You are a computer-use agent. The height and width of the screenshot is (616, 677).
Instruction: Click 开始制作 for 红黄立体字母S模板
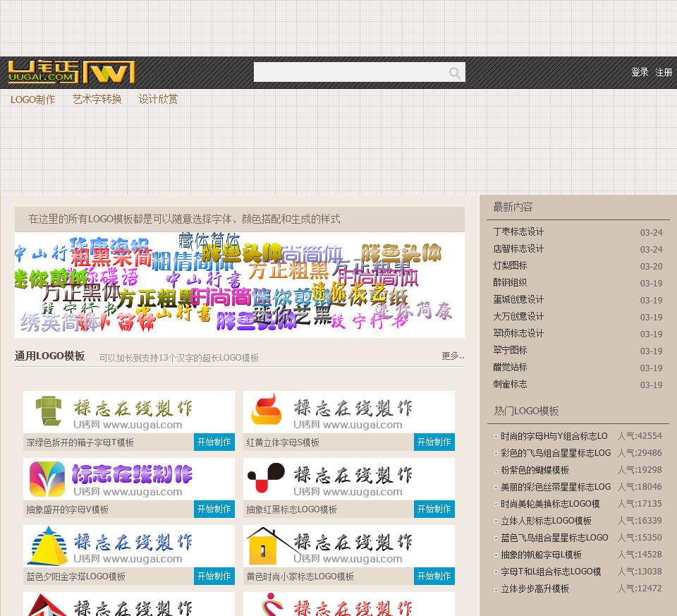(x=434, y=442)
